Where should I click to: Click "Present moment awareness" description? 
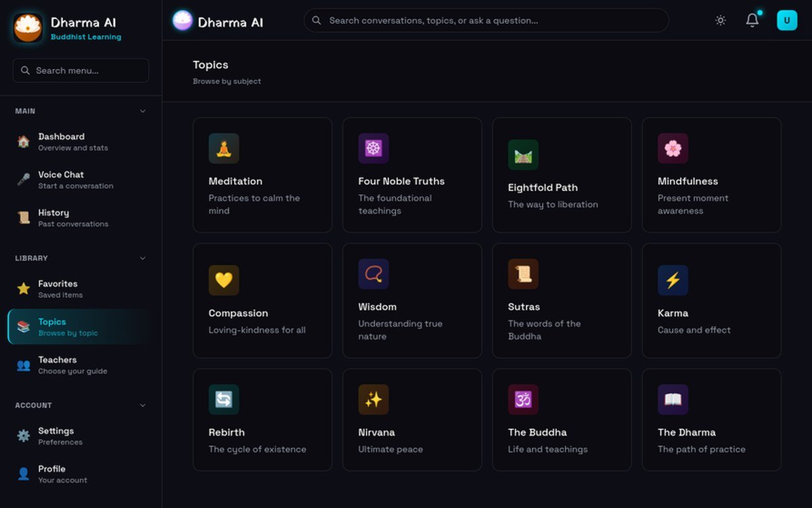(693, 205)
